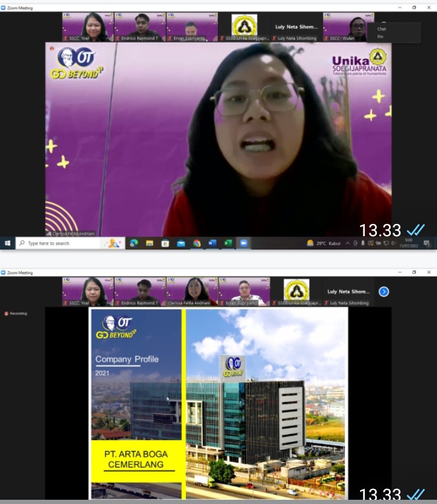Click the 'Type here to search' taskbar box
437x504 pixels.
click(x=70, y=243)
